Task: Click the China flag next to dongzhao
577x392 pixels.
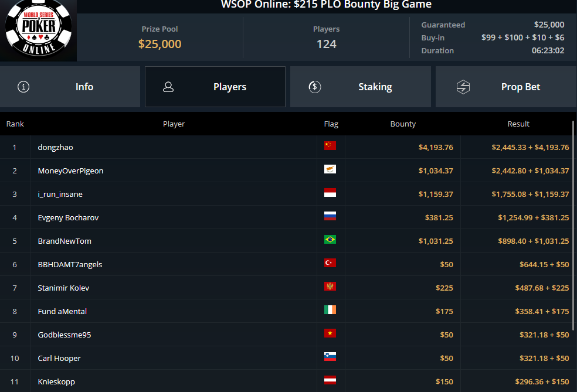Action: click(x=330, y=146)
